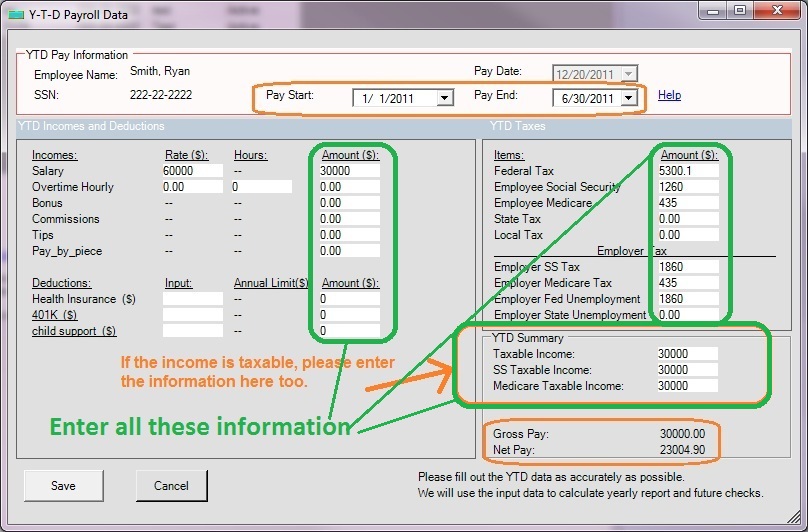808x532 pixels.
Task: Click the Salary rate input field
Action: click(x=192, y=171)
